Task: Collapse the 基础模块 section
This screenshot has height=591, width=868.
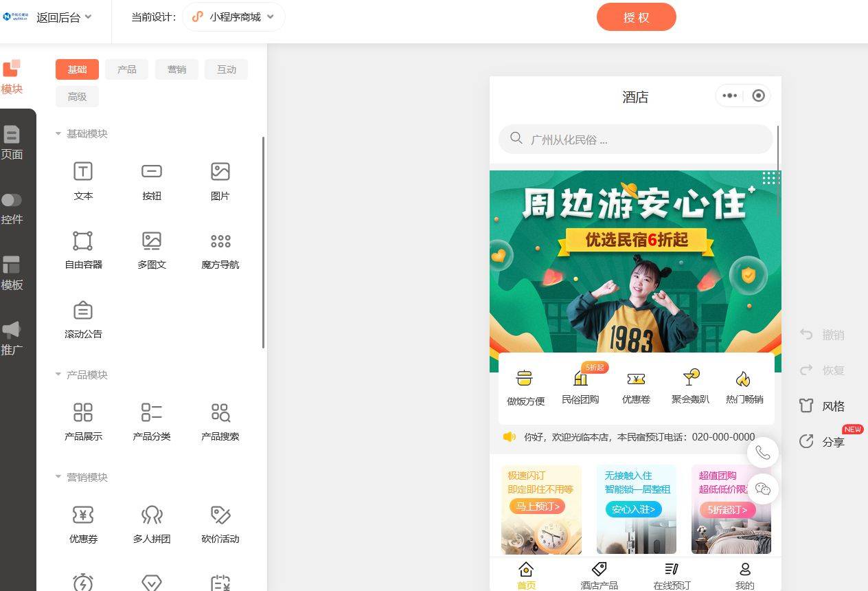Action: click(x=58, y=134)
